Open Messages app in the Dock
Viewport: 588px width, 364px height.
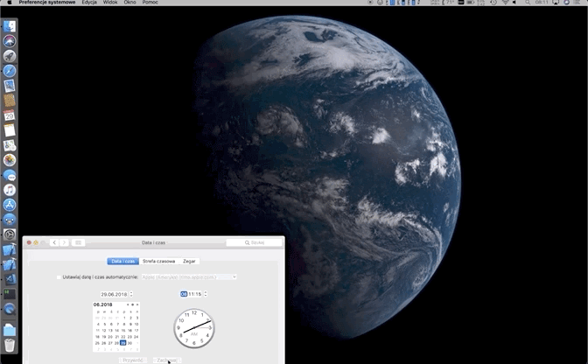click(10, 175)
